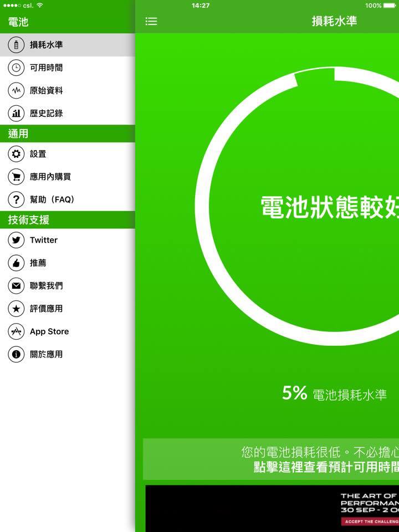Open the 幫助 (FAQ) menu item
399x532 pixels.
(52, 199)
